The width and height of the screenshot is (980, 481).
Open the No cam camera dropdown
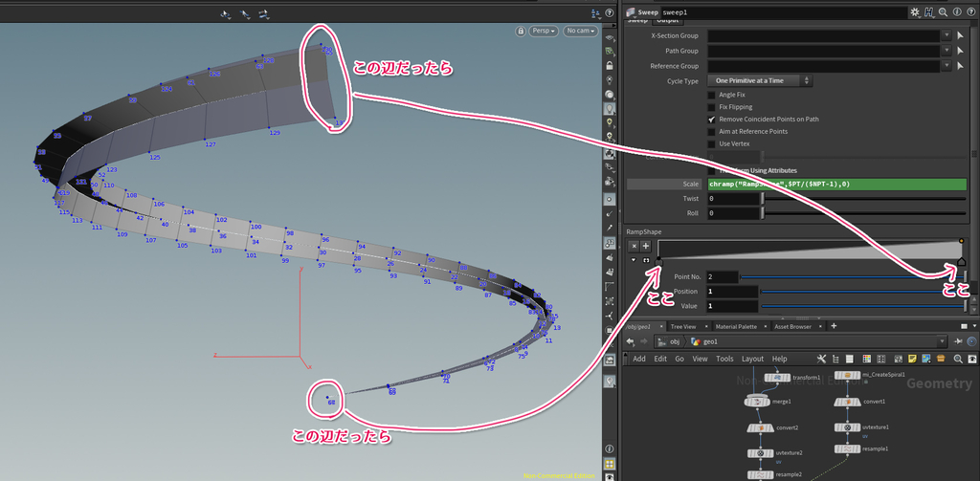tap(581, 31)
